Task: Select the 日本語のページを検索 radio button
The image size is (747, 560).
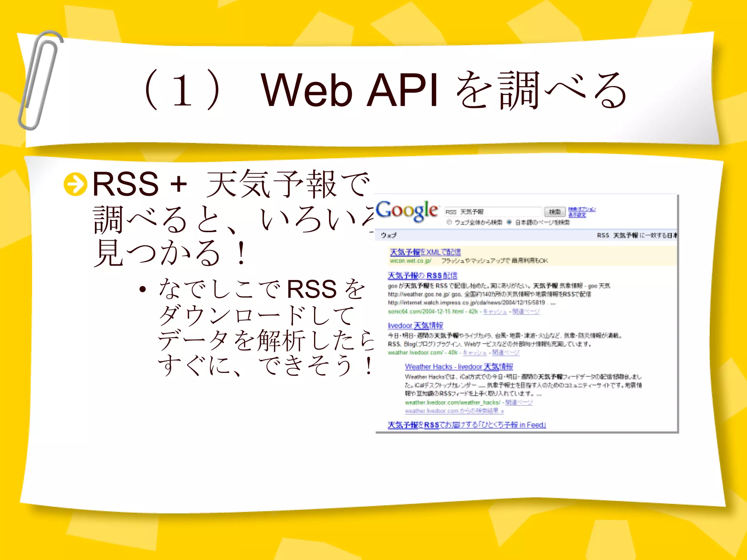Action: click(x=509, y=222)
